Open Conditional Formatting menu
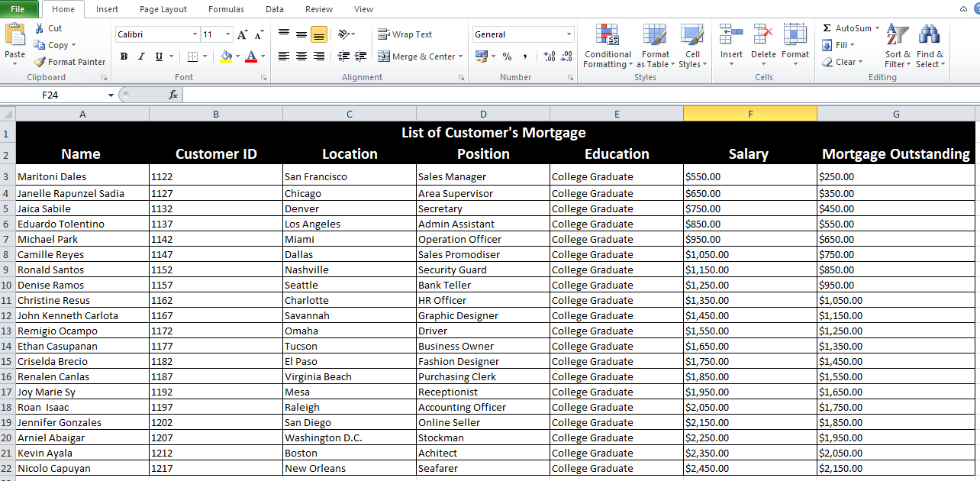Viewport: 980px width, 481px height. pos(608,47)
